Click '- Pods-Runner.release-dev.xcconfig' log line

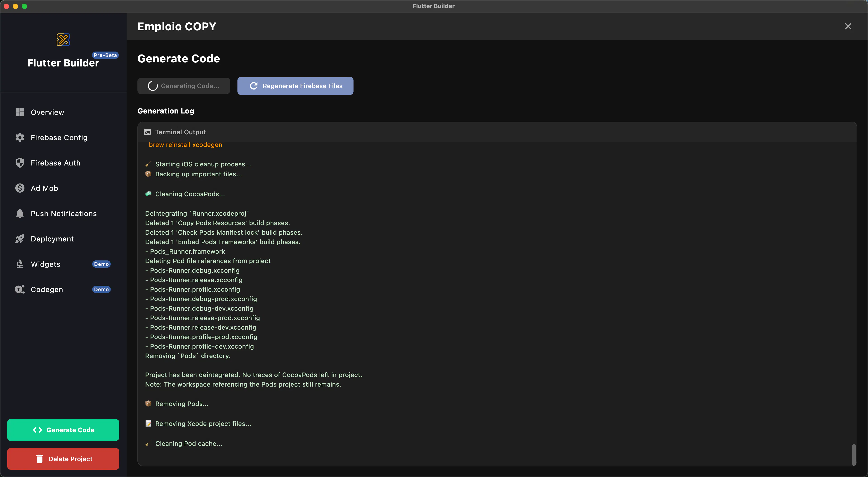tap(201, 327)
